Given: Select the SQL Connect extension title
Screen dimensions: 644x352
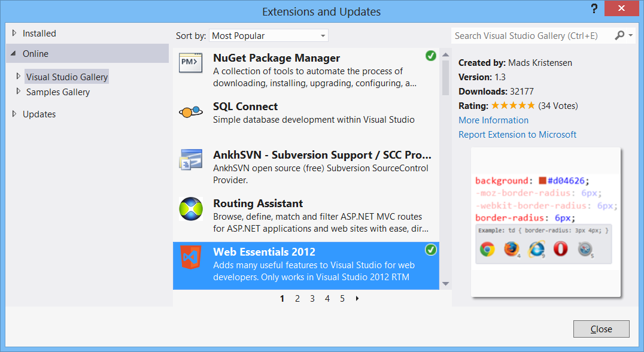Looking at the screenshot, I should tap(245, 107).
